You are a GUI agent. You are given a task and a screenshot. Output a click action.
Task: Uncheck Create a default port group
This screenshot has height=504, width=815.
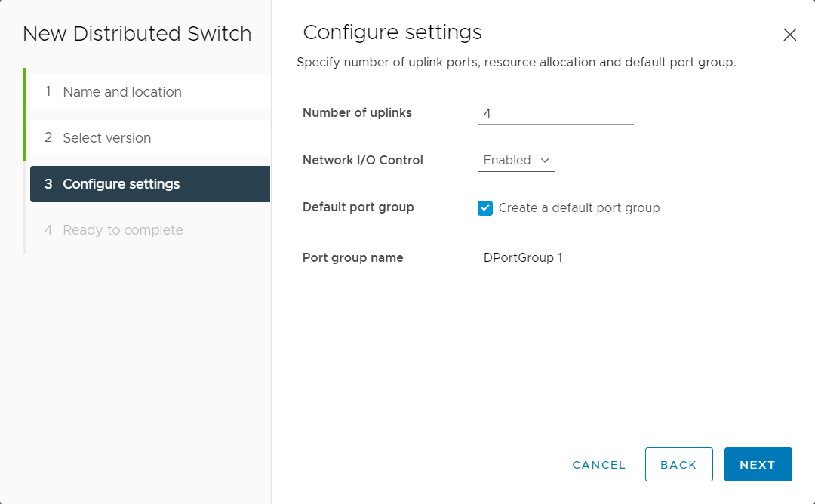[x=485, y=207]
